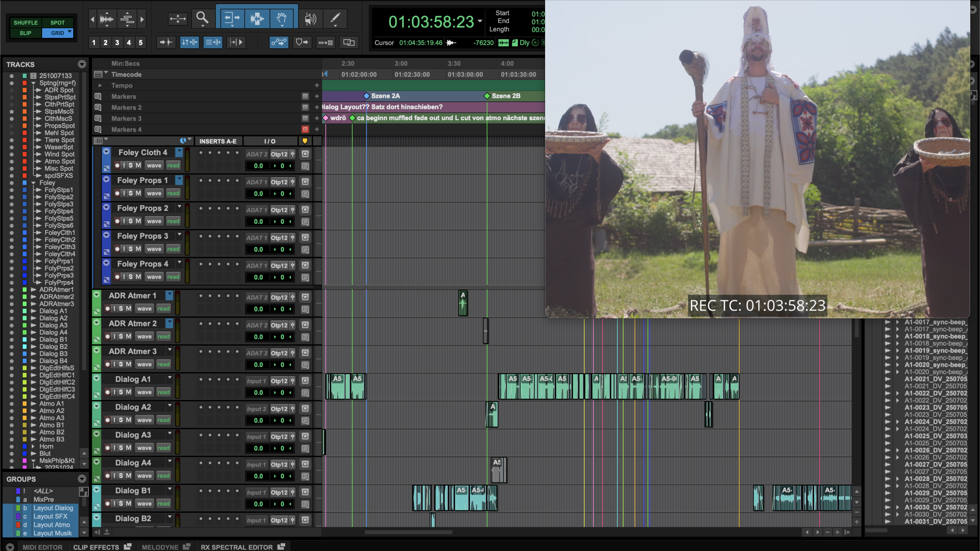Image resolution: width=980 pixels, height=551 pixels.
Task: Solo the Foley Props 1 track
Action: (131, 193)
